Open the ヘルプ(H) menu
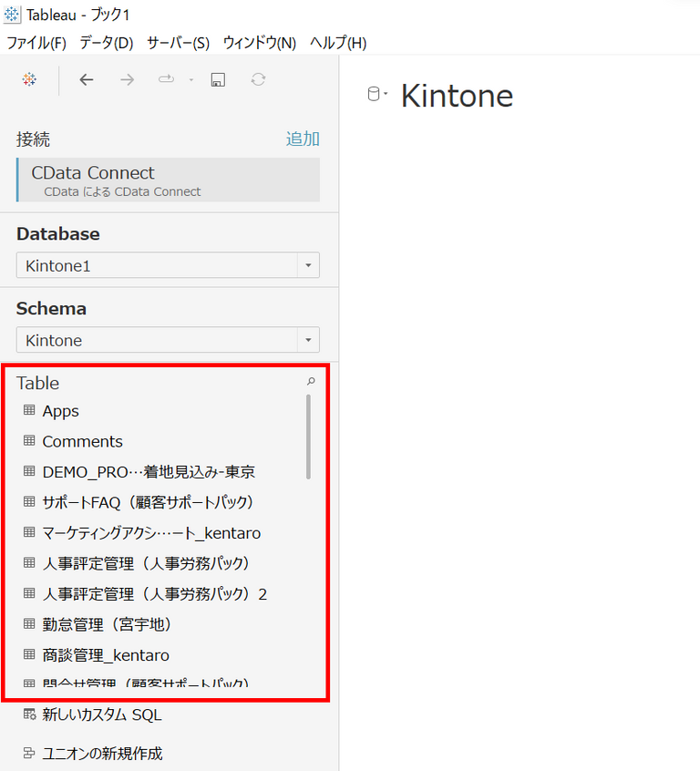Viewport: 700px width, 771px height. click(x=338, y=43)
